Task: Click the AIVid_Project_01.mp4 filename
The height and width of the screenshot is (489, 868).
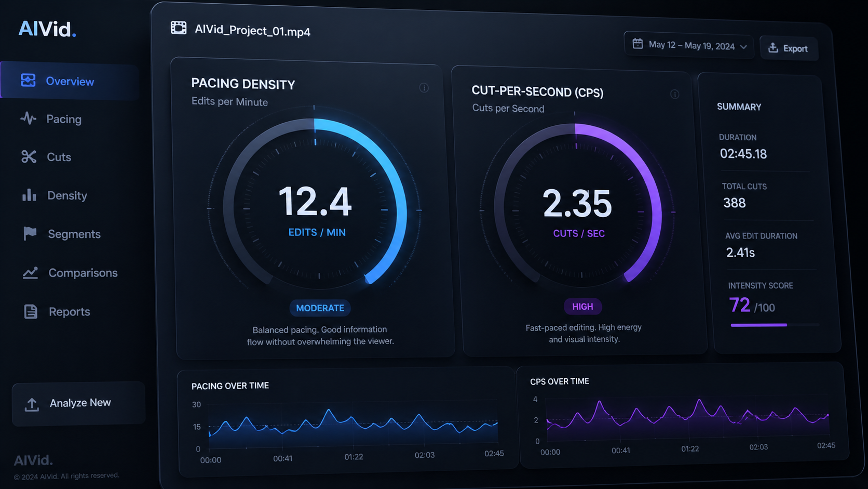Action: [252, 30]
